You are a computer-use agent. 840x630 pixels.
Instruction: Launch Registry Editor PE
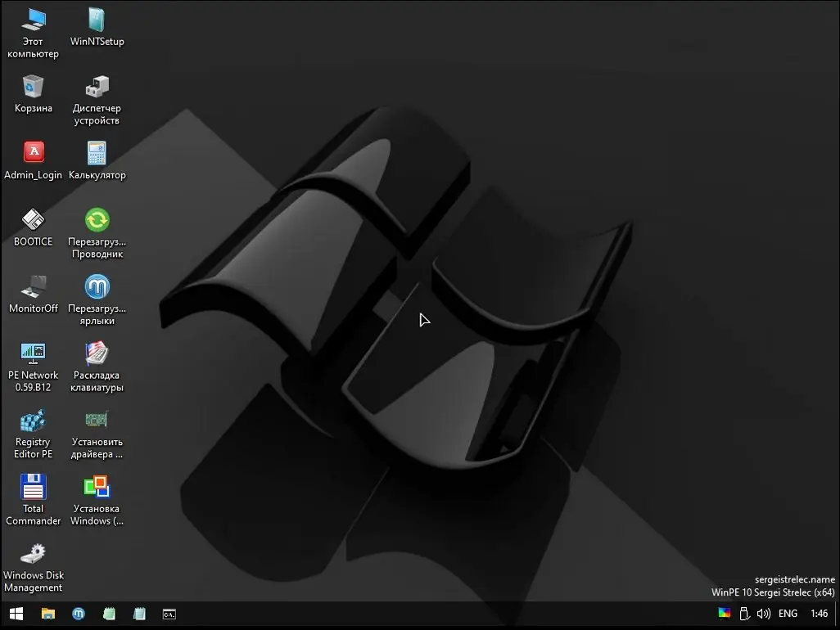point(34,434)
